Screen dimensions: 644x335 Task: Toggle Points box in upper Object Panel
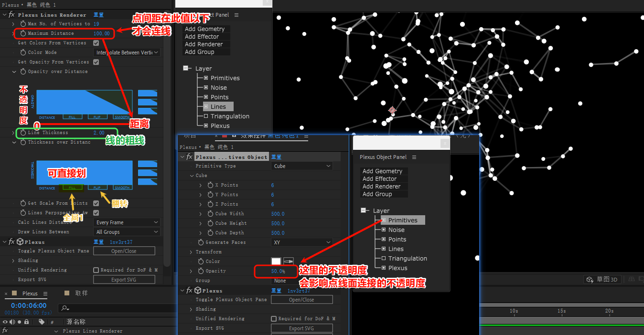click(x=206, y=97)
